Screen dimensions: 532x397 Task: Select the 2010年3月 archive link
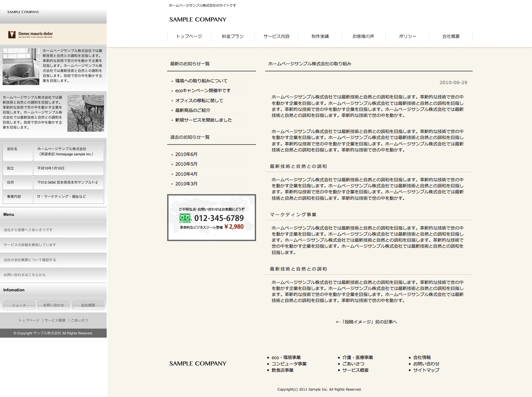[x=186, y=184]
